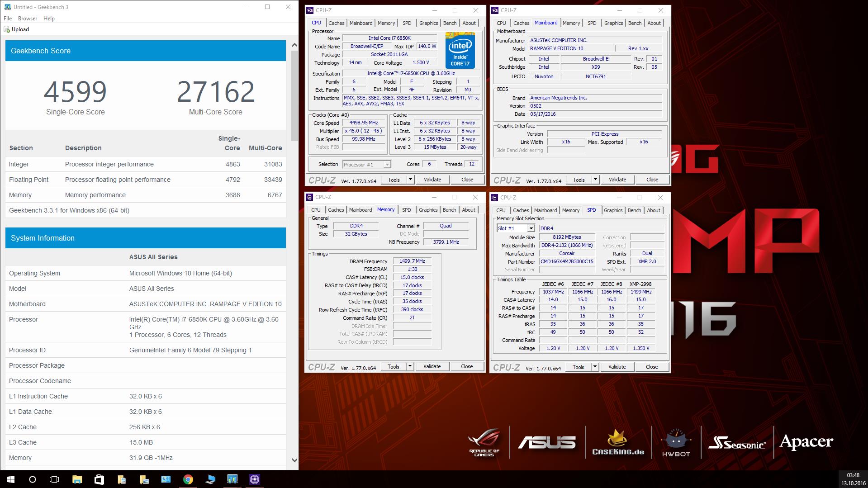Click title icon of CPU-Z Memory window
The height and width of the screenshot is (488, 868).
[309, 197]
